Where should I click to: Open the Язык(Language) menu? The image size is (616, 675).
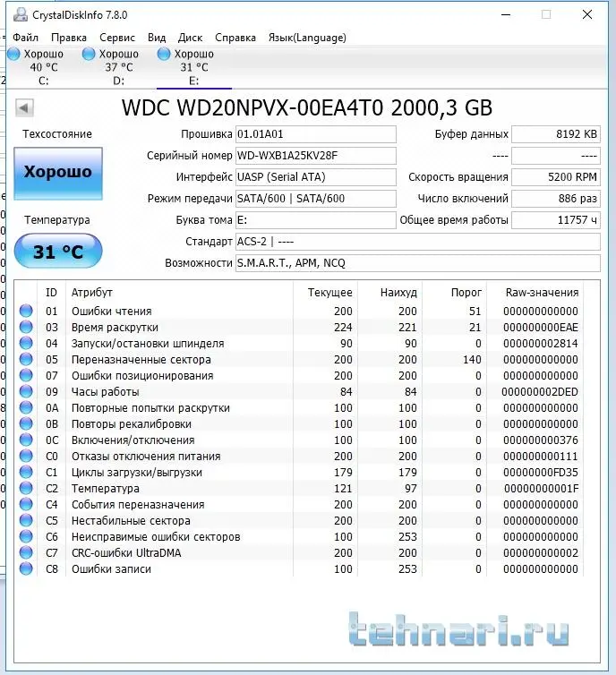(x=307, y=38)
